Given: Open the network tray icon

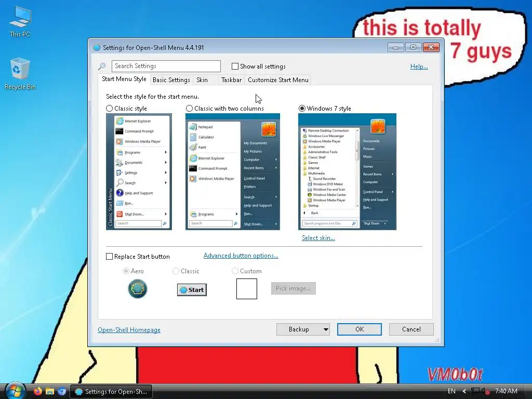Looking at the screenshot, I should click(x=475, y=391).
